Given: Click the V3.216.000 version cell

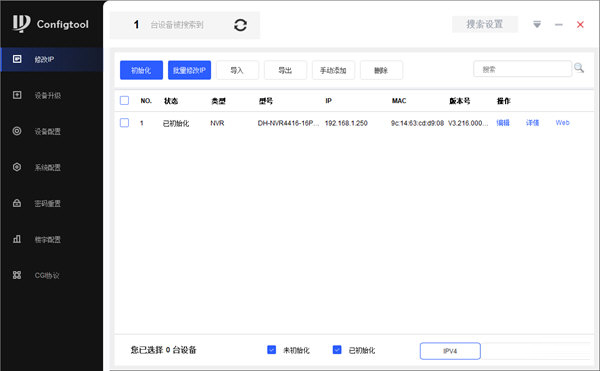Looking at the screenshot, I should [x=468, y=123].
